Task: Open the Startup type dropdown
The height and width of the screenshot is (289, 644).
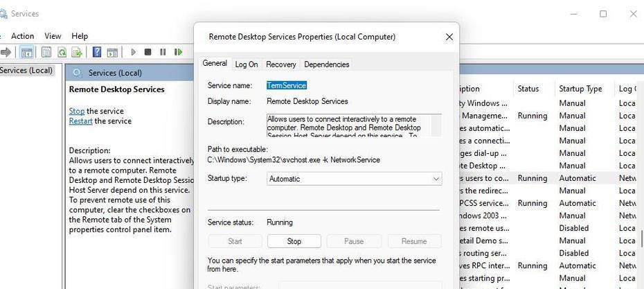Action: (354, 179)
